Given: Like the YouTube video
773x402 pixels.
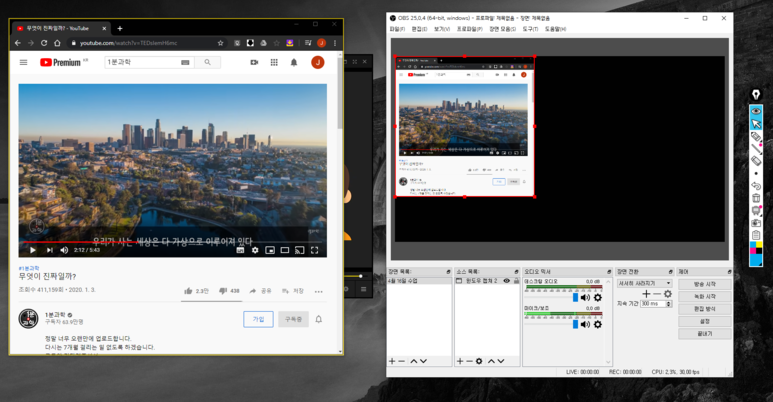Looking at the screenshot, I should point(188,291).
